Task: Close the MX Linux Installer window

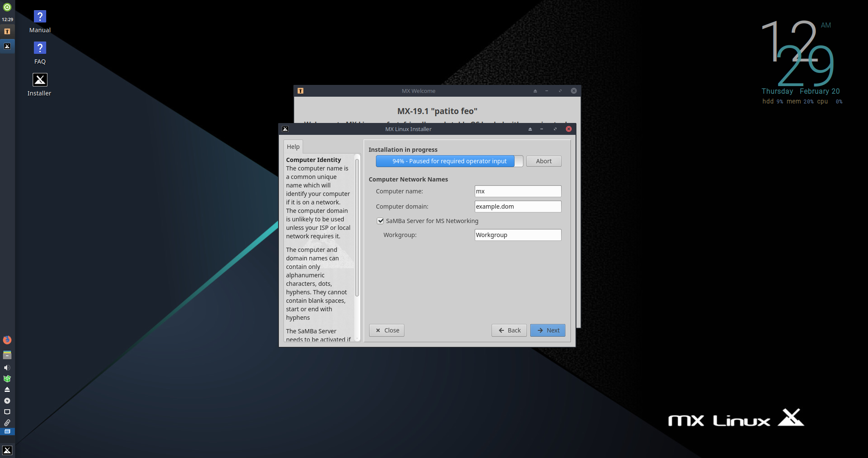Action: (x=569, y=129)
